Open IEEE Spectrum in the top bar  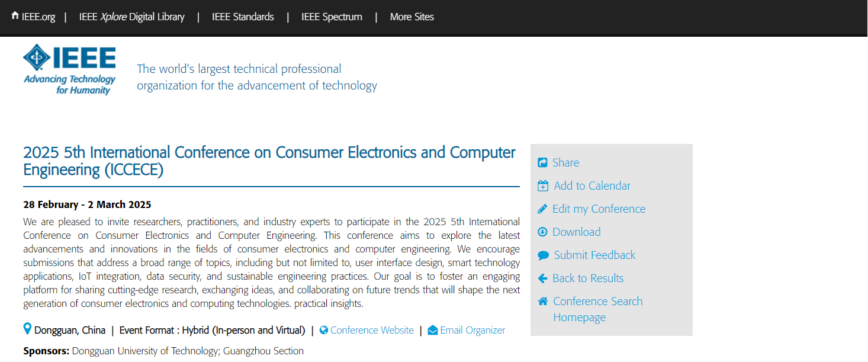pos(332,17)
